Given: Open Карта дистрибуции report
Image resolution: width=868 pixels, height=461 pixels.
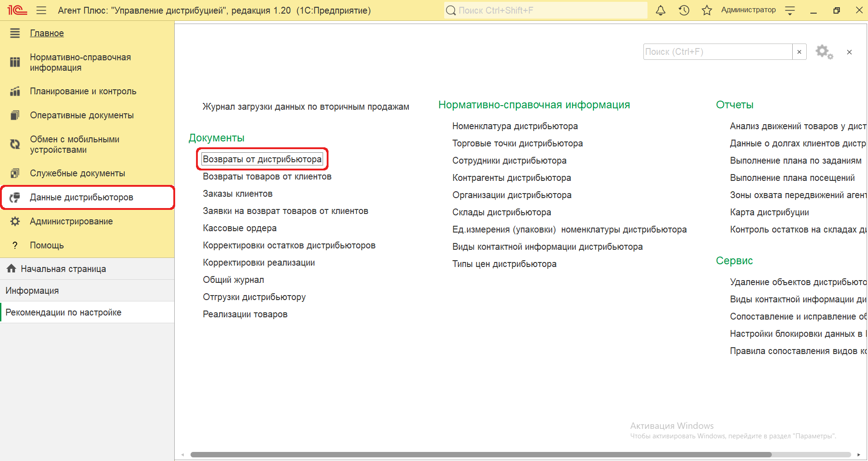Looking at the screenshot, I should [770, 212].
